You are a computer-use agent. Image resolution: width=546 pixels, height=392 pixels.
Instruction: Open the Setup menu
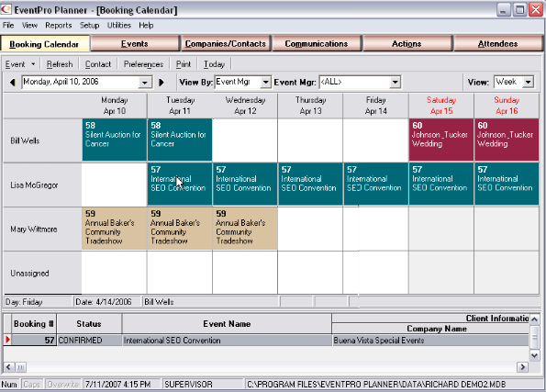point(90,26)
